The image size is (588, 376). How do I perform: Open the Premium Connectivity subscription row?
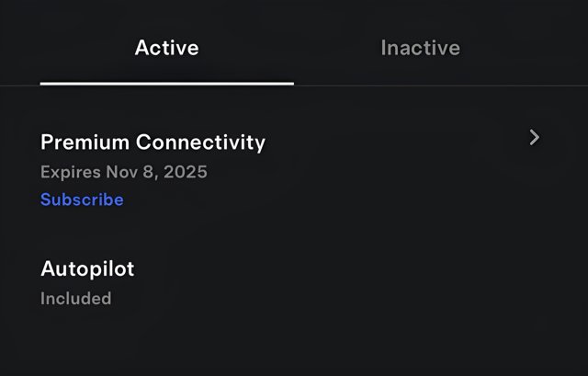point(153,142)
